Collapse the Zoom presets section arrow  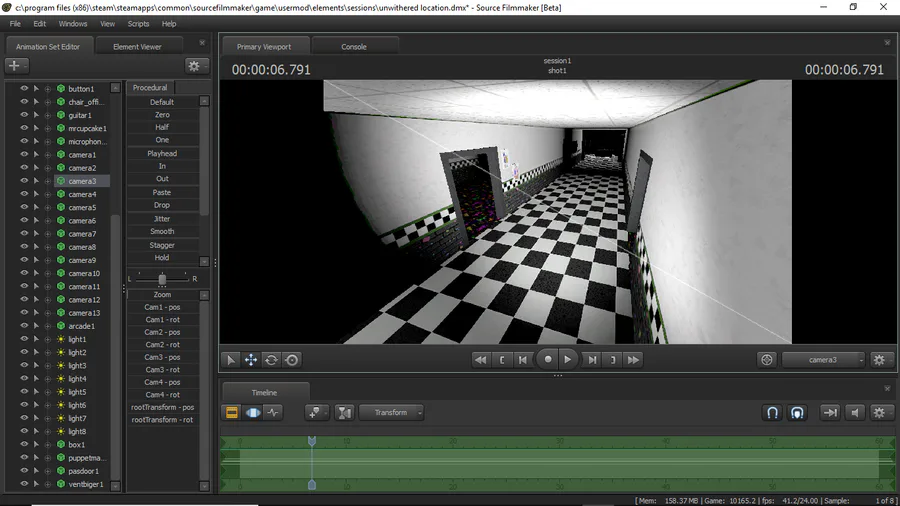pyautogui.click(x=204, y=295)
